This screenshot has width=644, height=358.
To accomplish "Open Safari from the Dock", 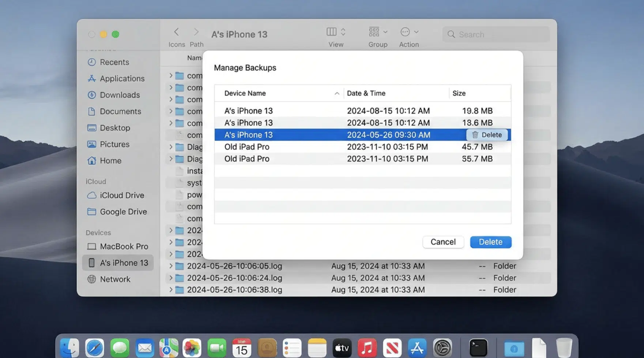I will [95, 347].
